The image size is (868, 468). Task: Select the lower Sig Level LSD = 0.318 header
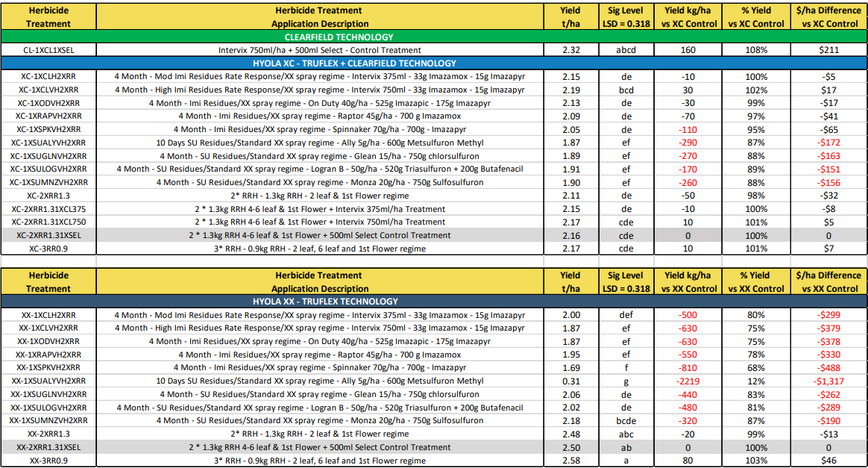(626, 281)
